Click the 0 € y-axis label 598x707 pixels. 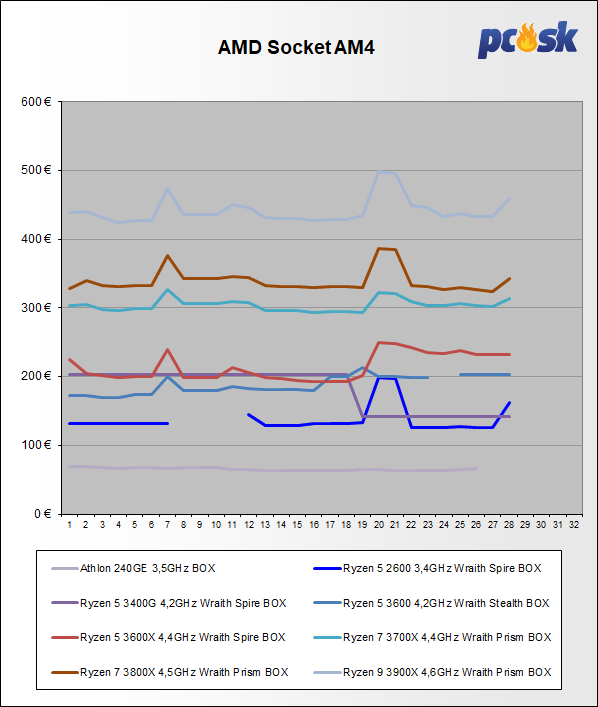(42, 514)
